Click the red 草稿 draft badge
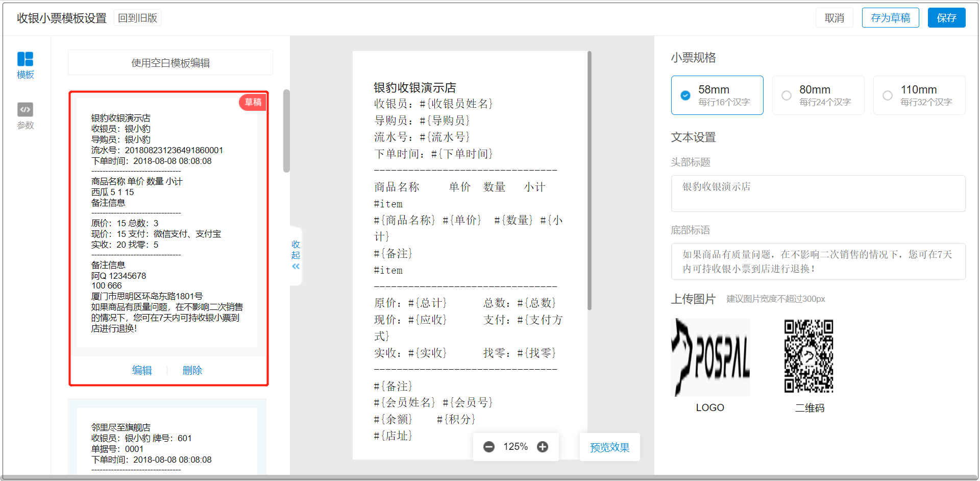 tap(253, 102)
